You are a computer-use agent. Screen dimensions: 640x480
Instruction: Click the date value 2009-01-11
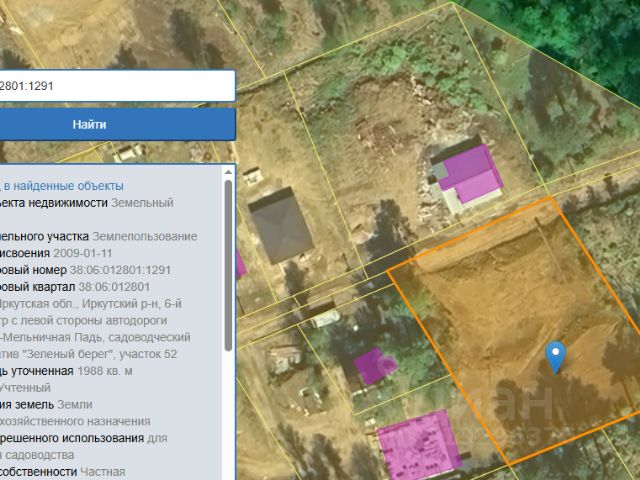click(82, 253)
